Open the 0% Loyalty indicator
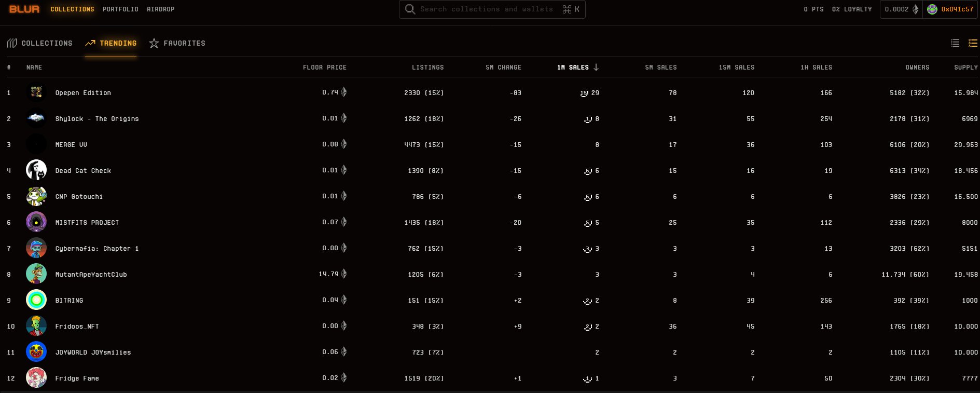 pos(852,9)
